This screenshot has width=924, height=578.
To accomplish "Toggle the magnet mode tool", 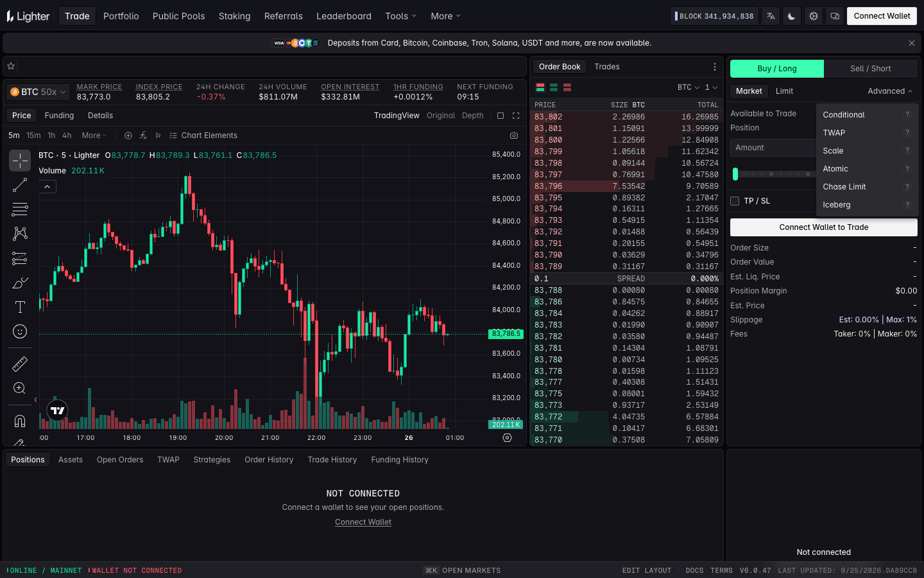I will 20,421.
